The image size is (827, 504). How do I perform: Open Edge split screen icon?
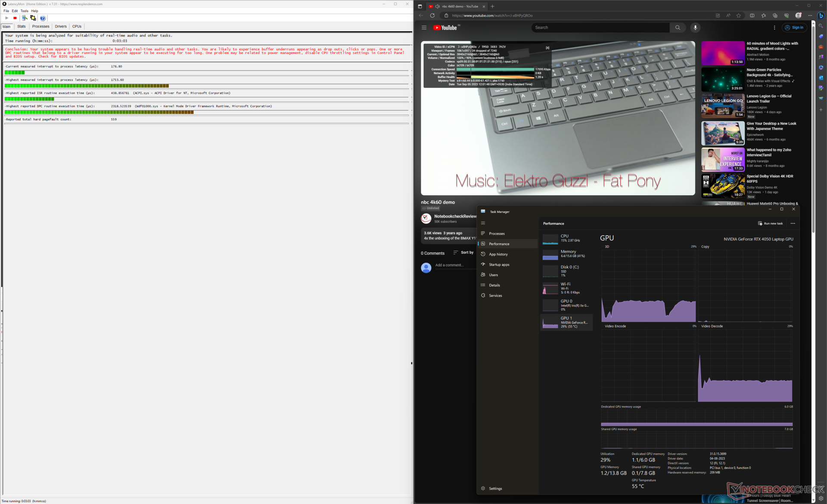(752, 15)
